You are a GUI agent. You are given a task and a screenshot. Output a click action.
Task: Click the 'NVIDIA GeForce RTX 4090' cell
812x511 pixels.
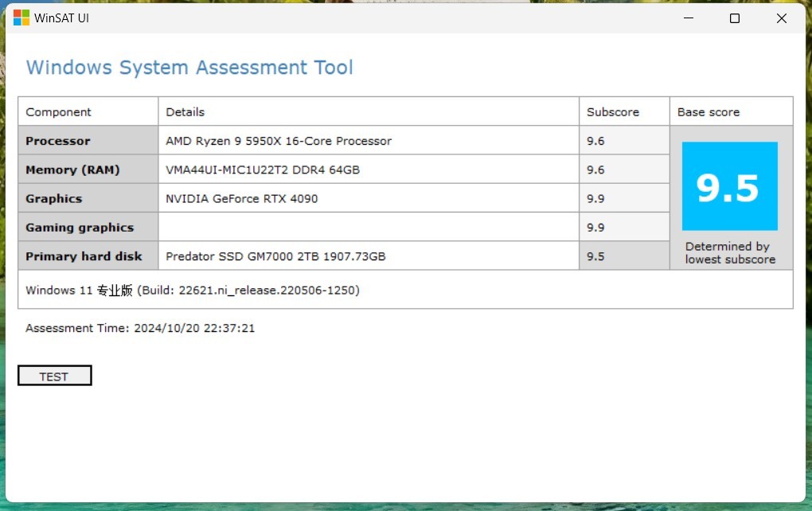[x=369, y=198]
